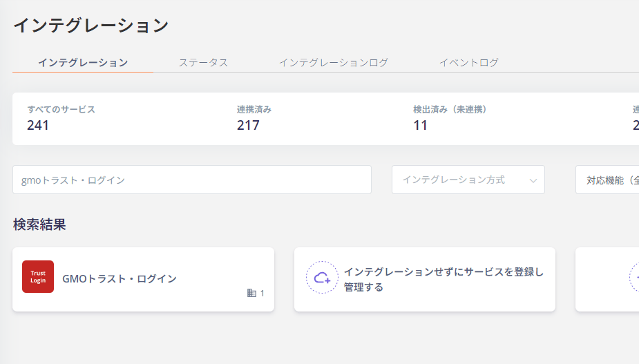Click the building icon on GMOトラスト・ログイン card
This screenshot has height=364, width=639.
click(x=251, y=293)
